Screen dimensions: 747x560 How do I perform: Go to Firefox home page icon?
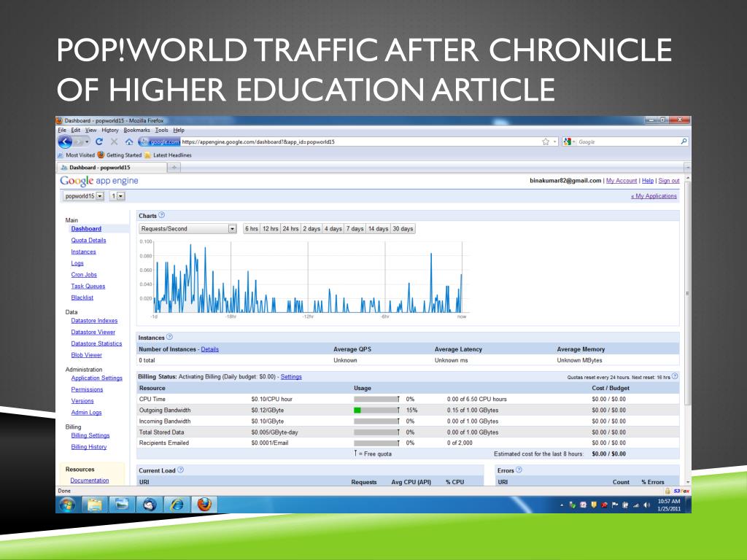coord(129,141)
